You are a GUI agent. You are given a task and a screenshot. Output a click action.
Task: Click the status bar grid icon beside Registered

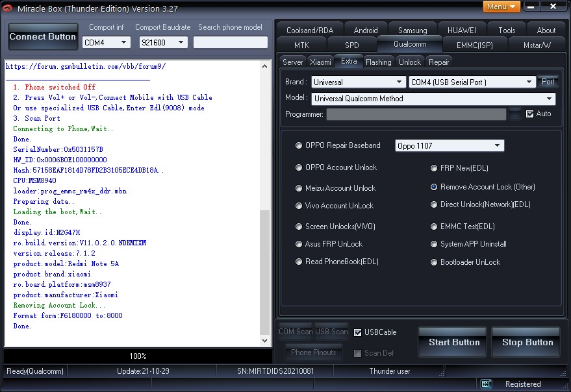pos(485,384)
